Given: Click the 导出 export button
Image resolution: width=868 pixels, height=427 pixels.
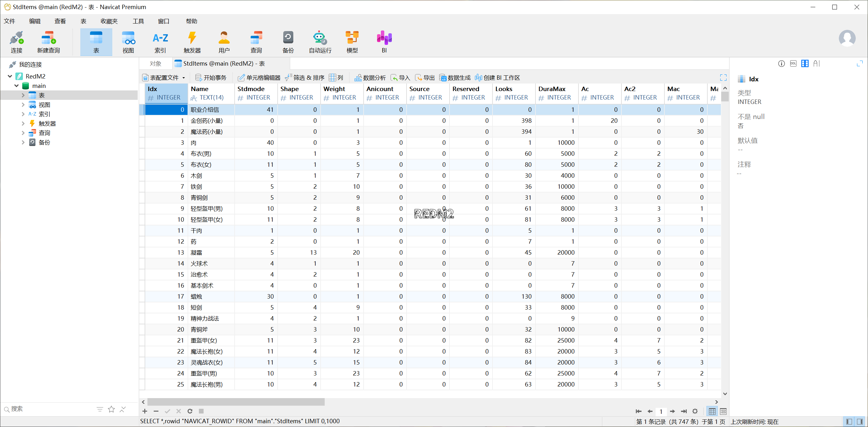Looking at the screenshot, I should [424, 78].
